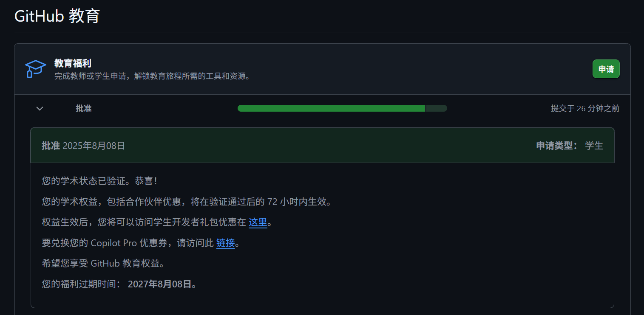Click the 批准 status row label
This screenshot has width=644, height=315.
point(84,108)
